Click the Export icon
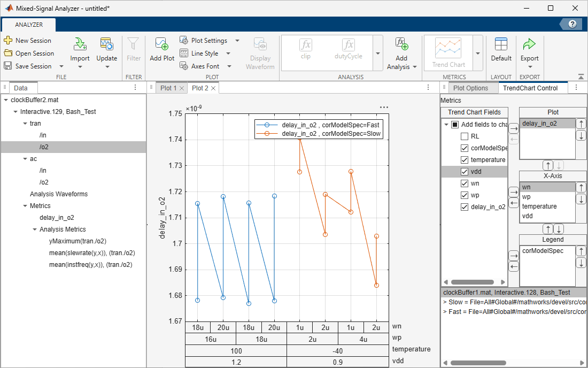This screenshot has height=368, width=588. (x=529, y=44)
